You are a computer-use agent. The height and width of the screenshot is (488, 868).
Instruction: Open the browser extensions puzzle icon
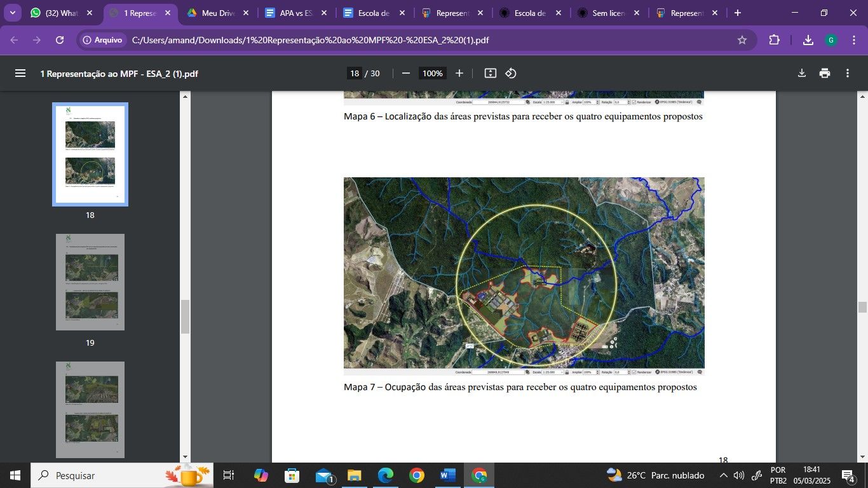pos(774,40)
